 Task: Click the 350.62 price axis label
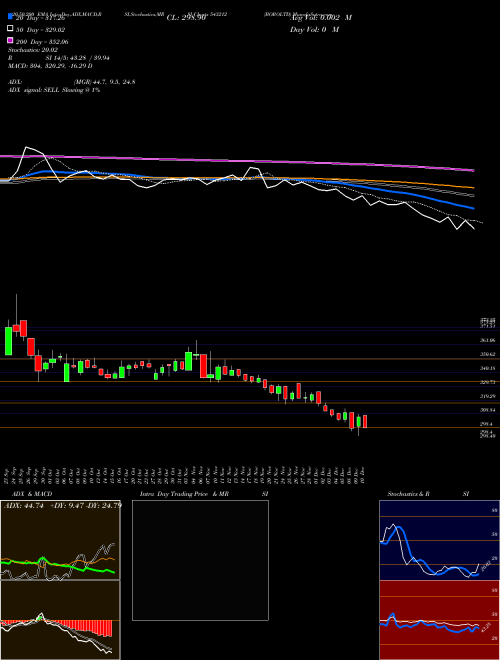click(488, 354)
